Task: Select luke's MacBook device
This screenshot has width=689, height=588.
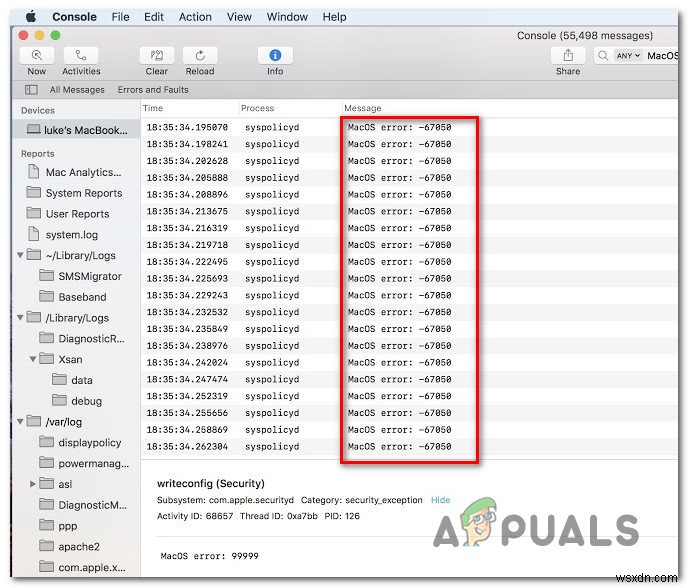Action: click(x=76, y=130)
